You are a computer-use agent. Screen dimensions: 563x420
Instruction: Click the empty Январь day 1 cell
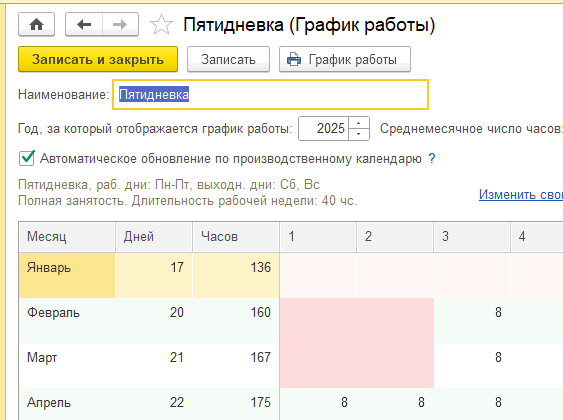point(318,275)
